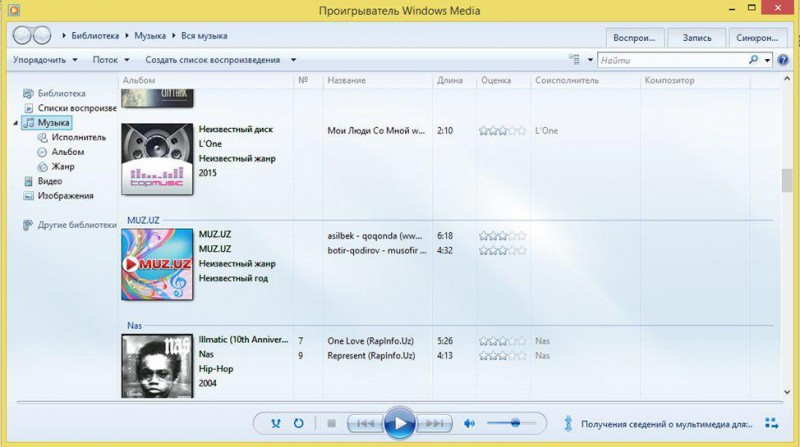Click the search magnifier icon
Viewport: 800px width, 447px height.
coord(753,60)
